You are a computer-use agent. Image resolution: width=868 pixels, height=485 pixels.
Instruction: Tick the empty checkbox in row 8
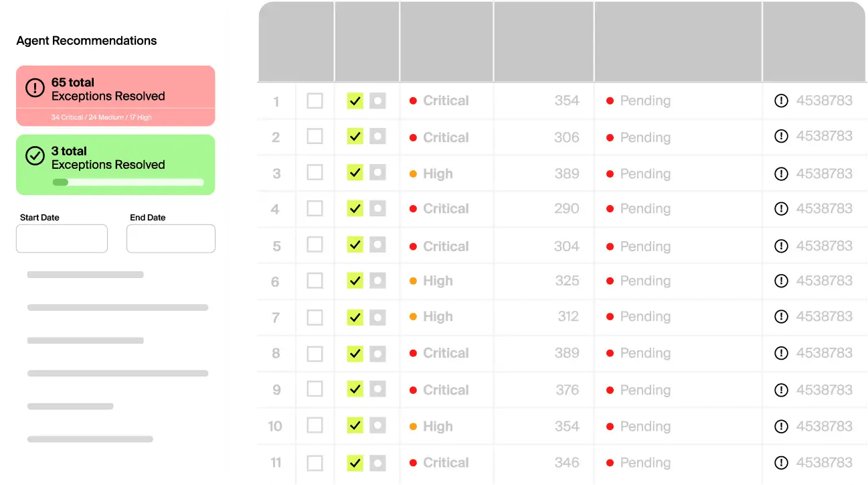click(315, 353)
